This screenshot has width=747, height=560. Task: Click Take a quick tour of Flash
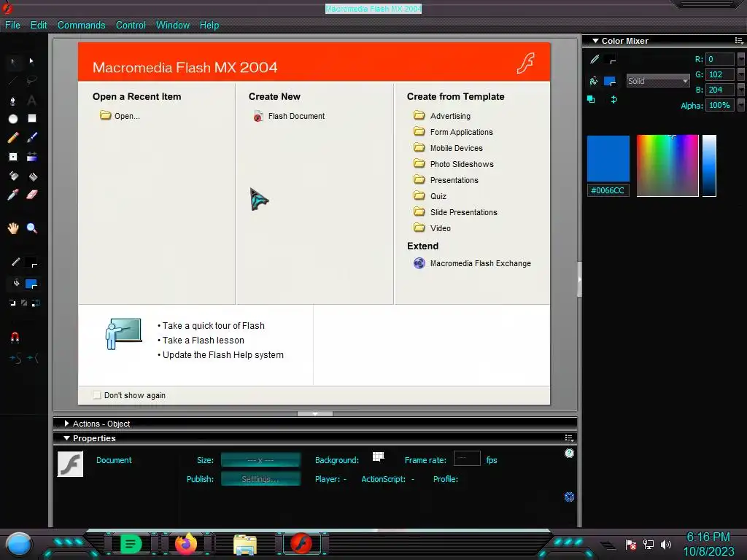(214, 326)
